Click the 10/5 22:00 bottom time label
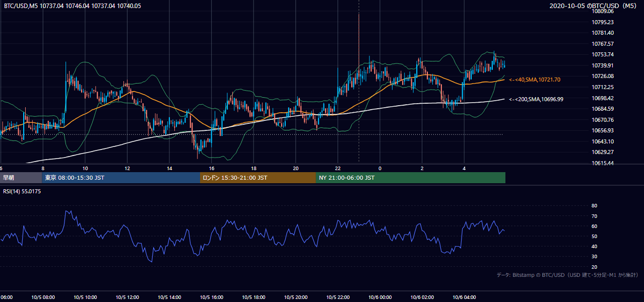Screen dimensions: 644x302 (x=338, y=297)
